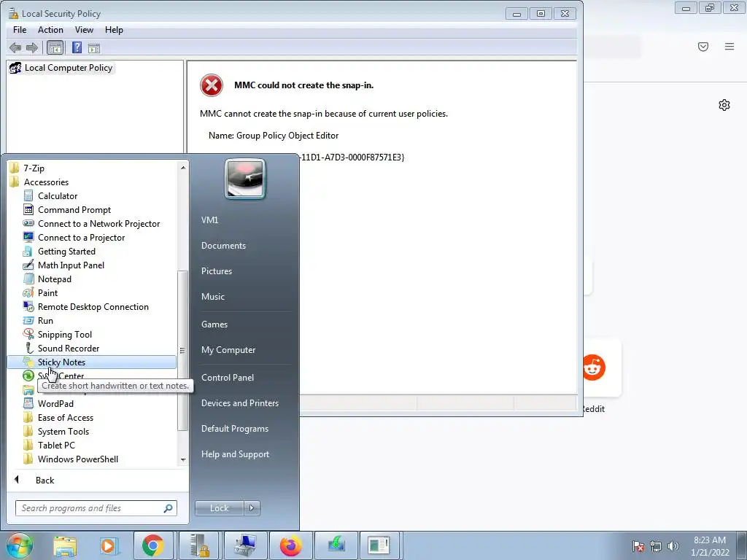Click the blue Help question mark icon
The width and height of the screenshot is (747, 560).
77,47
